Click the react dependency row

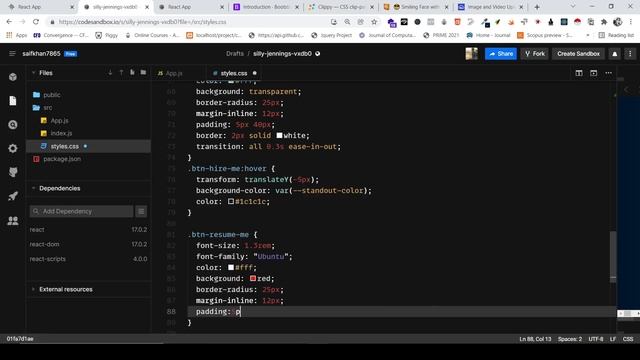pos(88,229)
